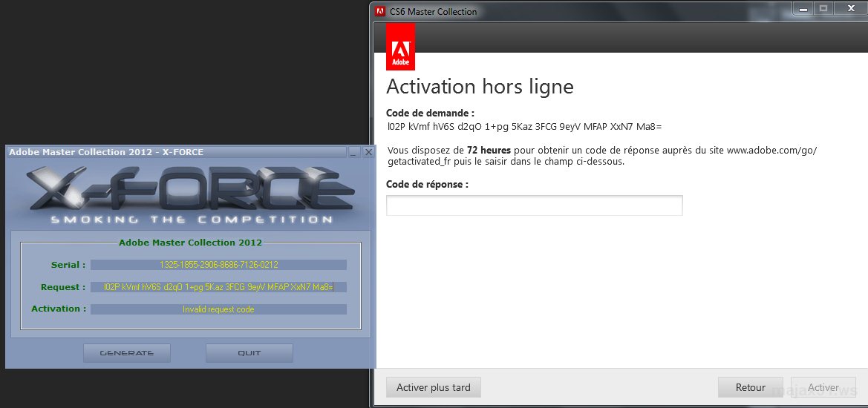
Task: Click the Adobe icon in CS6 title bar
Action: (x=380, y=11)
